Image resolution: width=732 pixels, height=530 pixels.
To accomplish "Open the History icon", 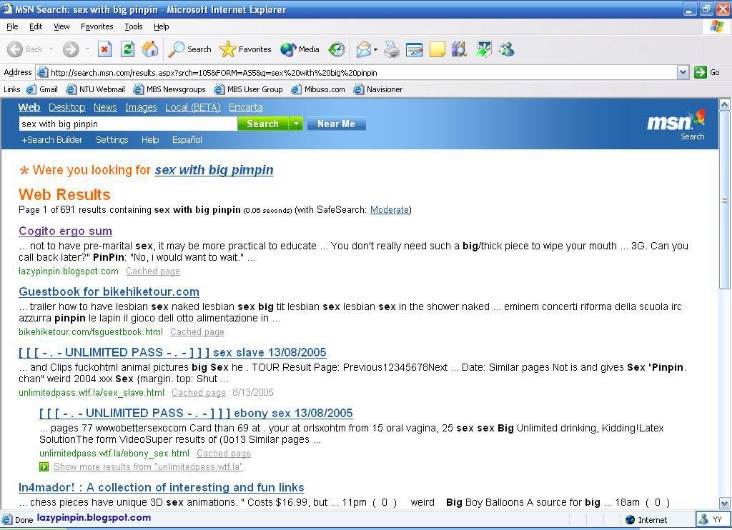I will (336, 49).
